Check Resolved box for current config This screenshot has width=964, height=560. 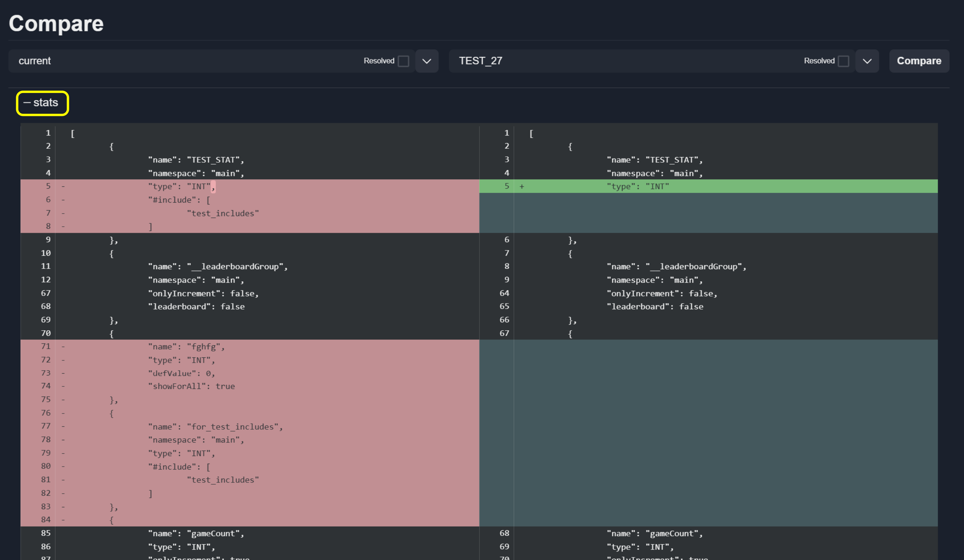pyautogui.click(x=403, y=61)
